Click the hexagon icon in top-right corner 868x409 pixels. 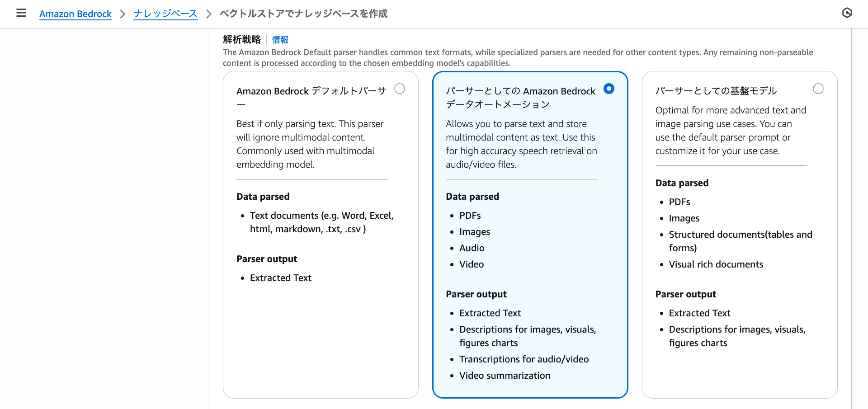click(x=847, y=13)
